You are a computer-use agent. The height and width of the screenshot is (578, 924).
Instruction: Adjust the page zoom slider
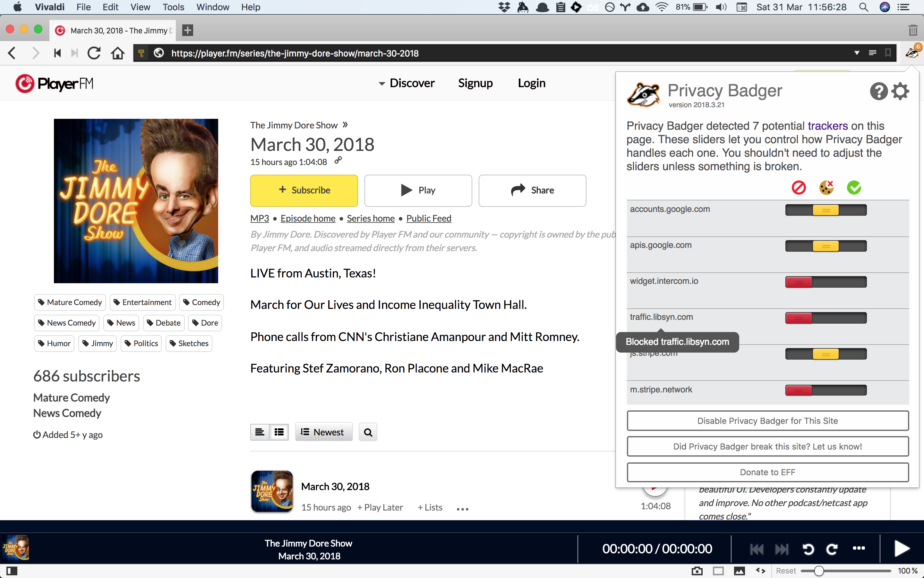click(846, 571)
